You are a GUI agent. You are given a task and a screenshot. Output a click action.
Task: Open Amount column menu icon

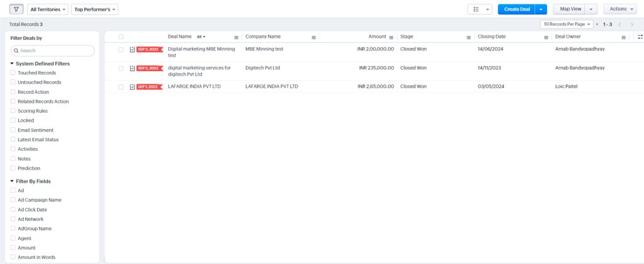(x=391, y=37)
